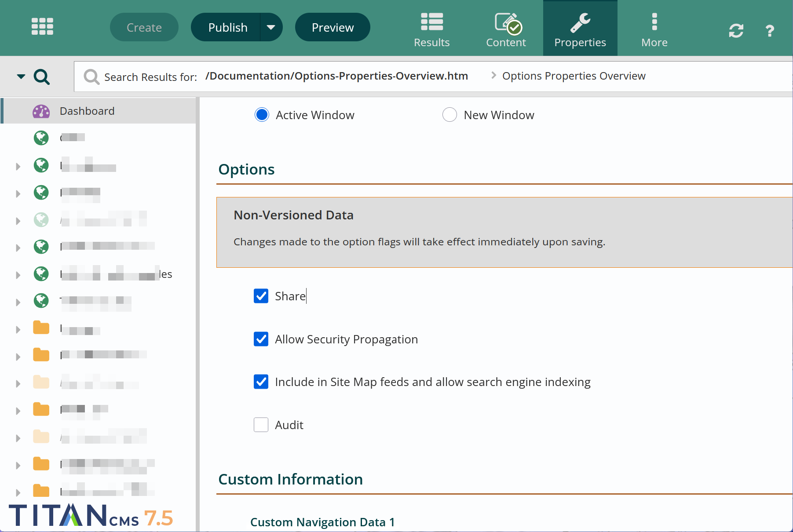Click the Dashboard gauge icon

[x=41, y=111]
